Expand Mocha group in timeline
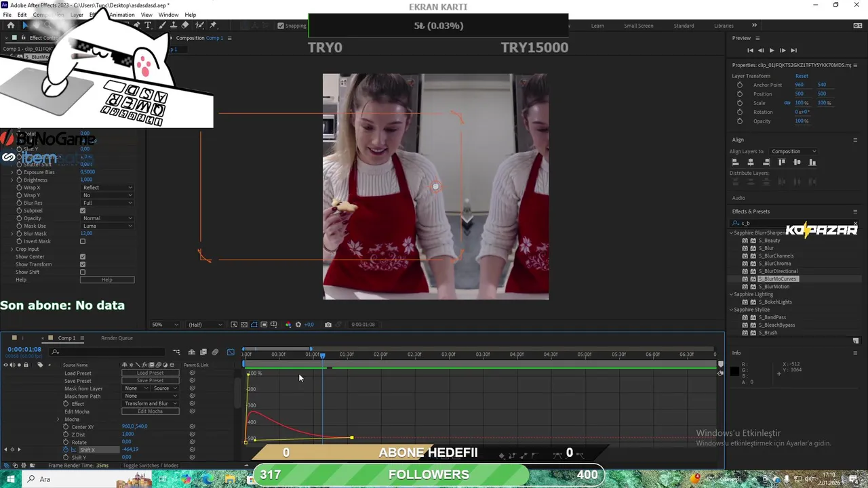The height and width of the screenshot is (488, 868). tap(58, 420)
